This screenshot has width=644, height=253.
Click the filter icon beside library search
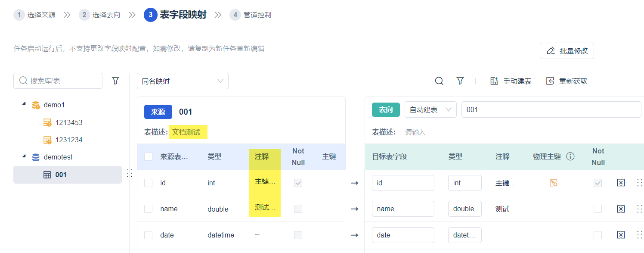115,81
